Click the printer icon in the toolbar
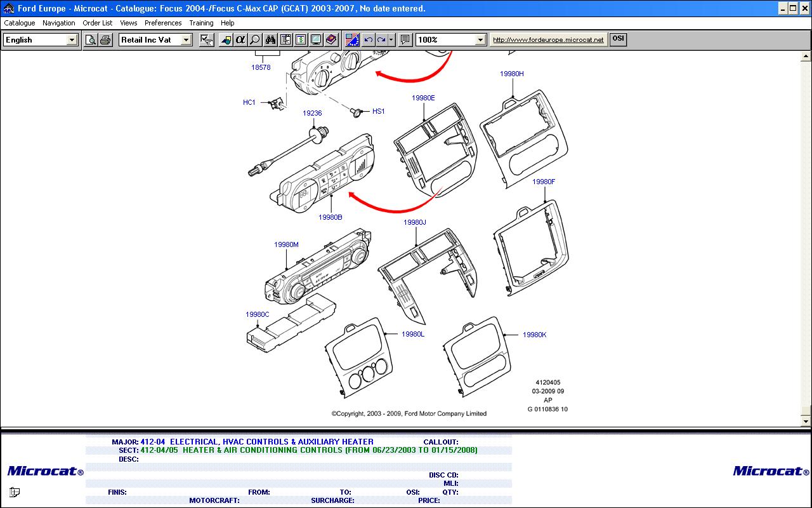This screenshot has height=508, width=812. (x=105, y=40)
